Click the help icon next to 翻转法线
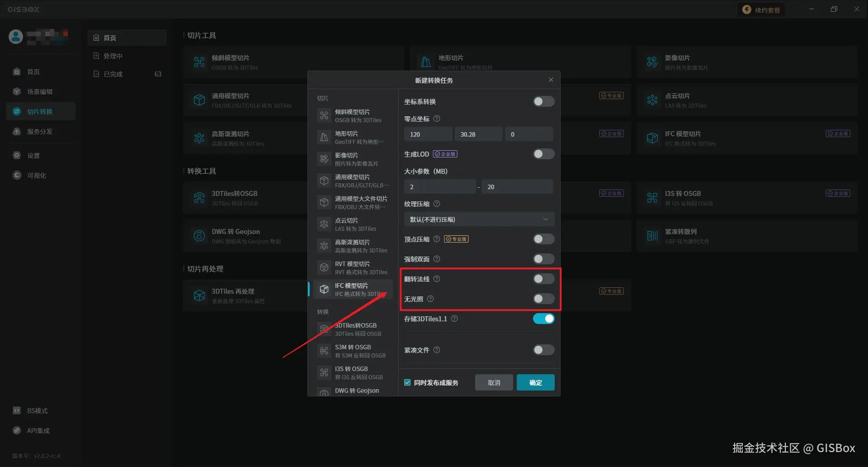The image size is (868, 467). [x=437, y=279]
